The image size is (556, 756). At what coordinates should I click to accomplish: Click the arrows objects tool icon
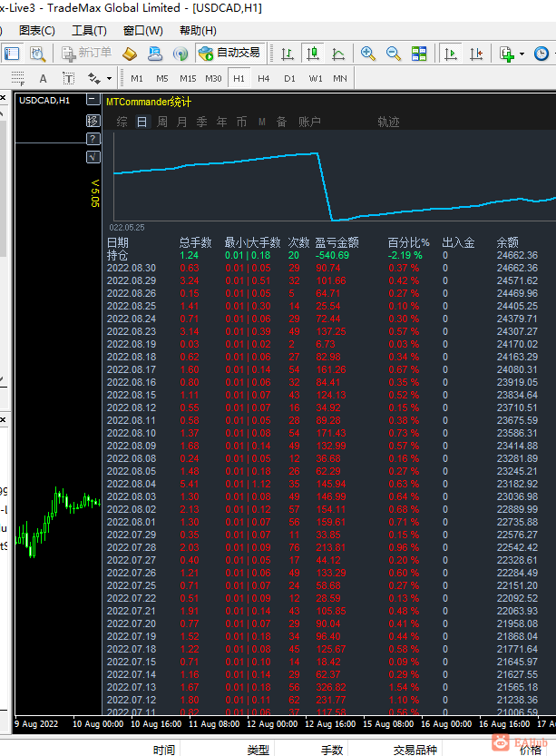click(x=94, y=78)
